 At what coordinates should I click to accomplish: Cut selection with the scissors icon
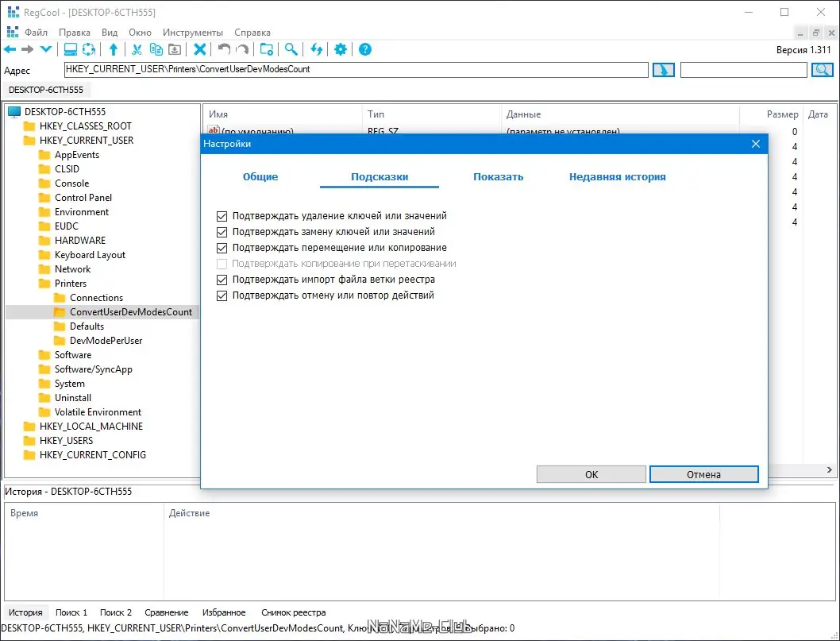pos(137,49)
